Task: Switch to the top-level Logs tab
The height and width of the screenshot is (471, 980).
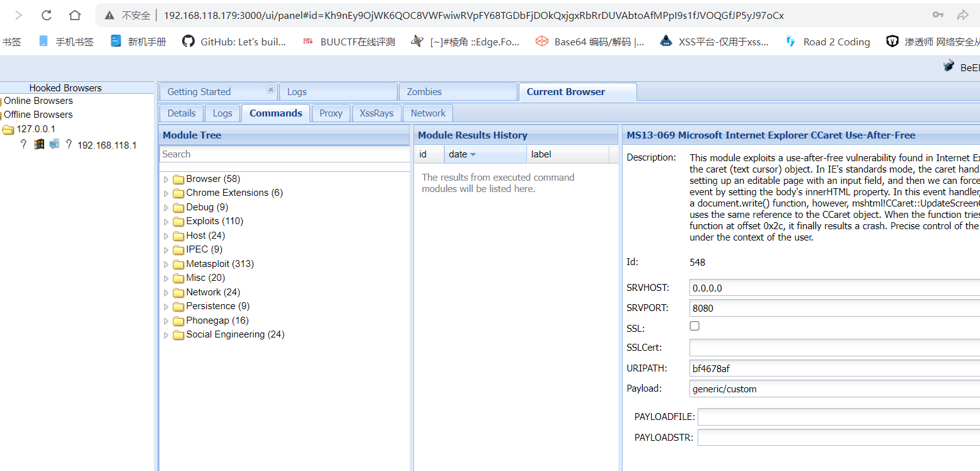Action: (338, 92)
